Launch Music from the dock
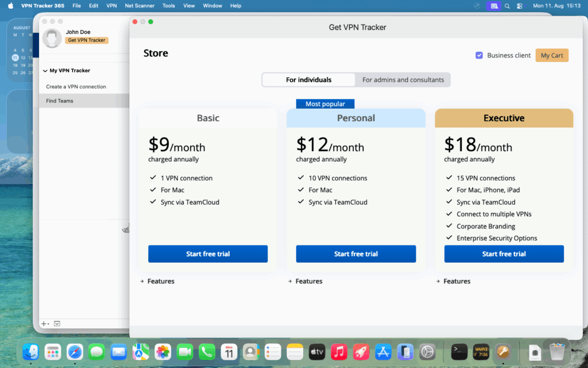 tap(339, 352)
